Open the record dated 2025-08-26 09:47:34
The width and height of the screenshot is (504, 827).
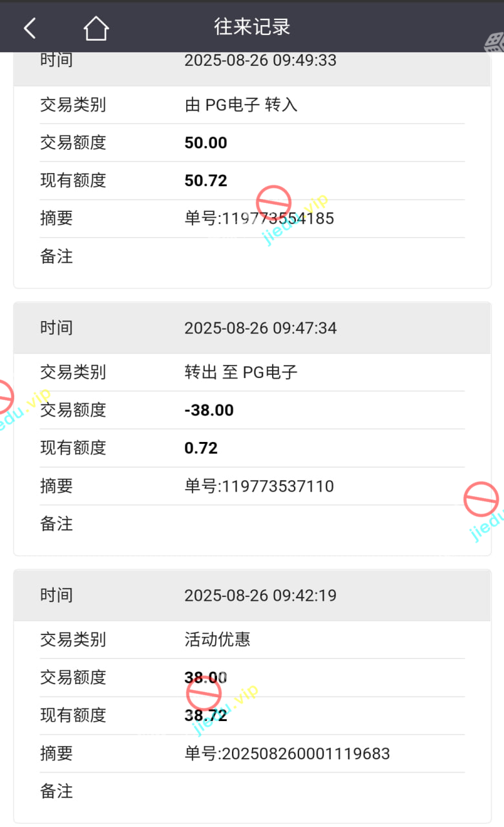[x=260, y=328]
